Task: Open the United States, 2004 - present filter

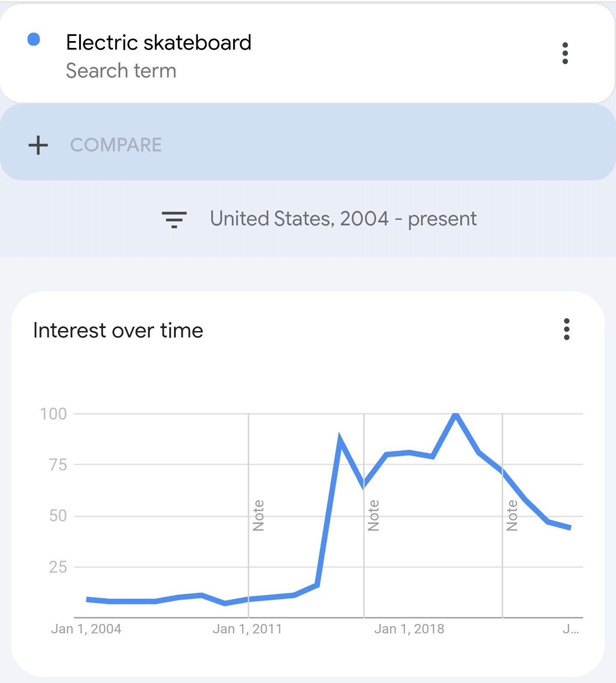Action: click(343, 219)
